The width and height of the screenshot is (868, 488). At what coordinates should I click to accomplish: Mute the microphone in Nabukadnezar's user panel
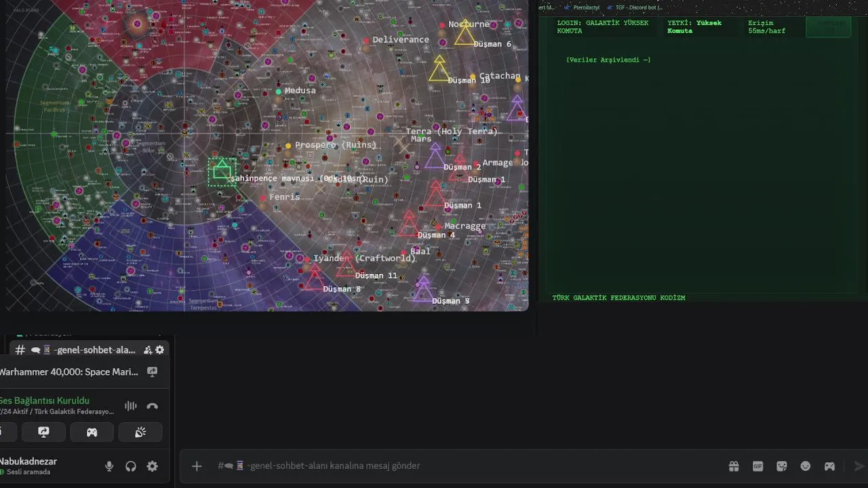pyautogui.click(x=108, y=466)
